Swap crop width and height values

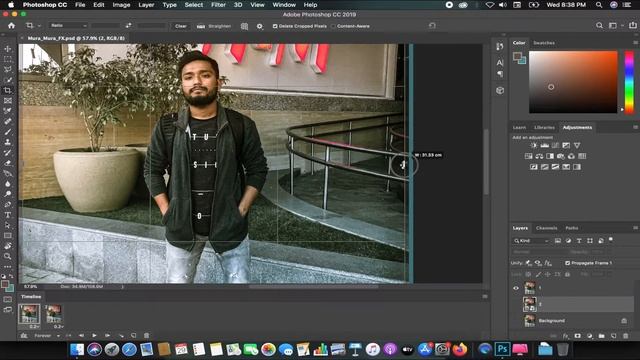click(129, 26)
